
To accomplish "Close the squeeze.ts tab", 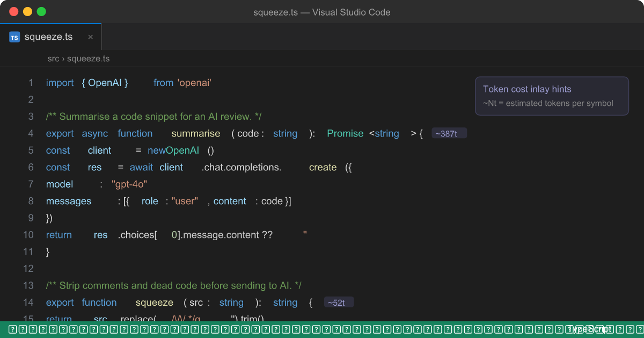I will coord(90,37).
